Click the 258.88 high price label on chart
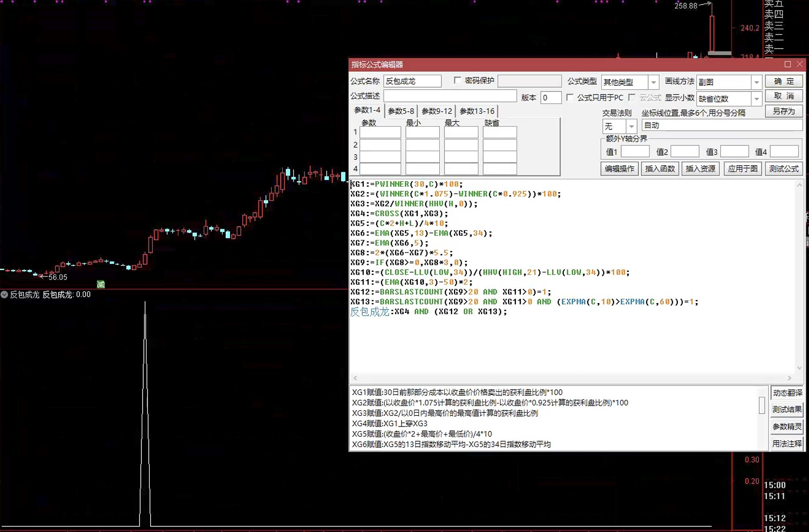809x532 pixels. click(x=686, y=6)
